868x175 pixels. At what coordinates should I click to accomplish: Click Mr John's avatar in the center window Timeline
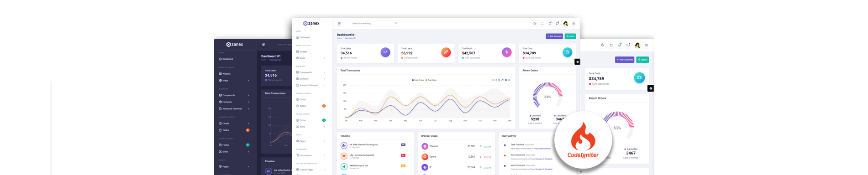(344, 145)
